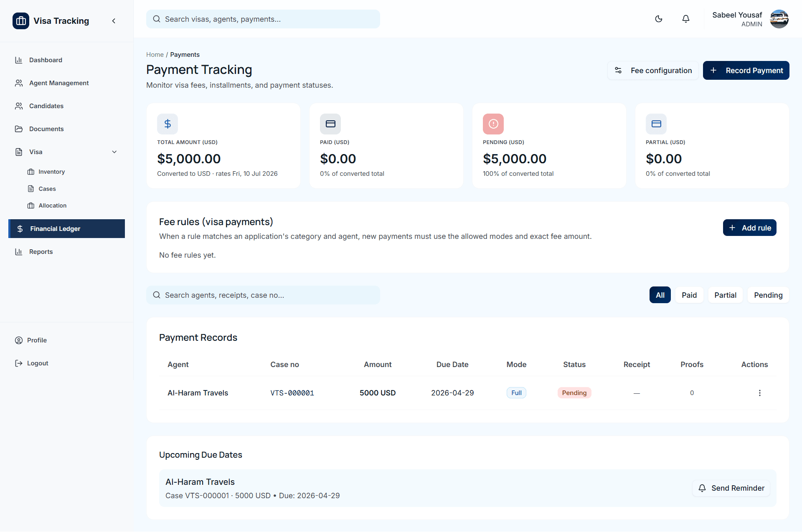Click the search icon in records search field
This screenshot has height=532, width=802.
(157, 295)
